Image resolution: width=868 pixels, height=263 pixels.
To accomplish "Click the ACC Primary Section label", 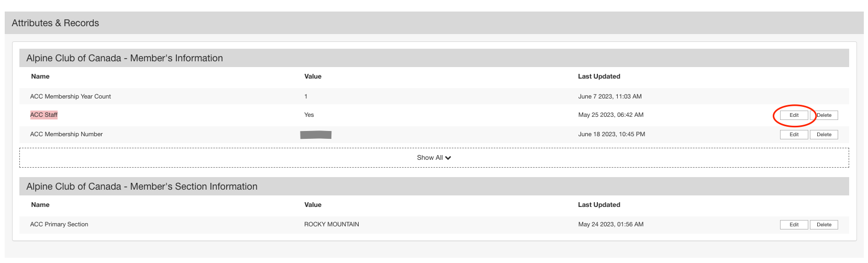I will coord(59,224).
